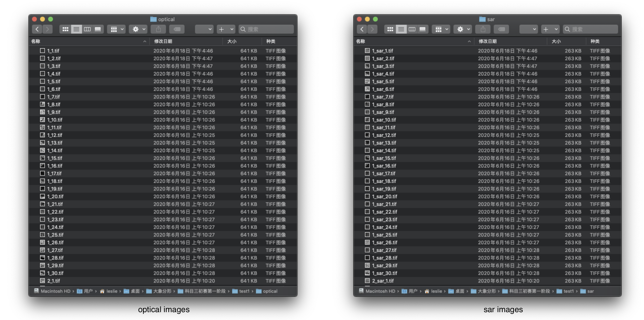Viewport: 644px width, 320px height.
Task: Select file 1_10.tif in optical list
Action: click(x=55, y=120)
